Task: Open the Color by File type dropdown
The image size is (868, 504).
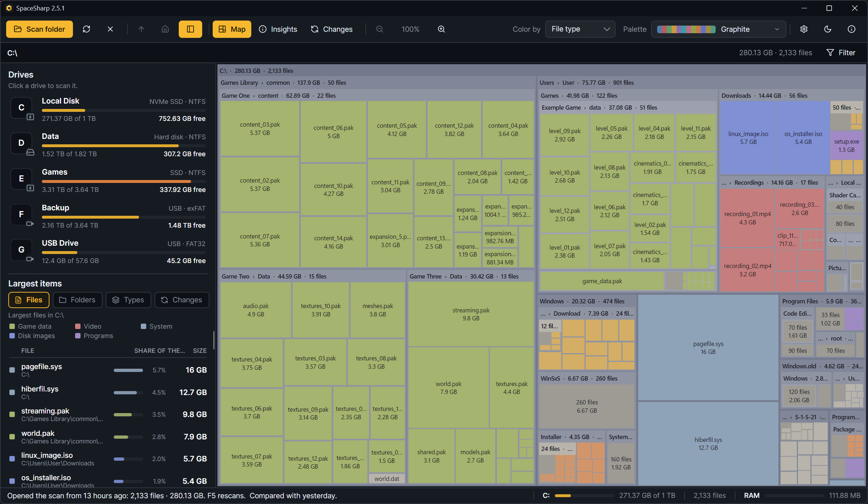Action: click(580, 29)
